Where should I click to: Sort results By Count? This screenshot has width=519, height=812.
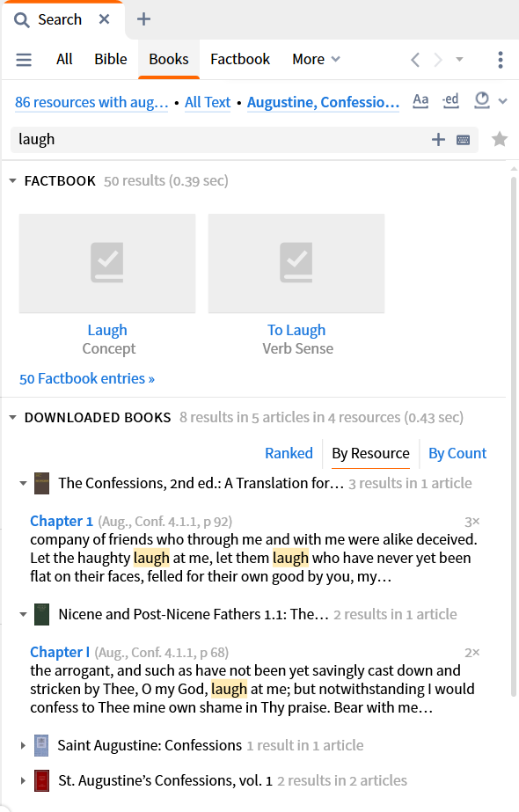pyautogui.click(x=457, y=454)
